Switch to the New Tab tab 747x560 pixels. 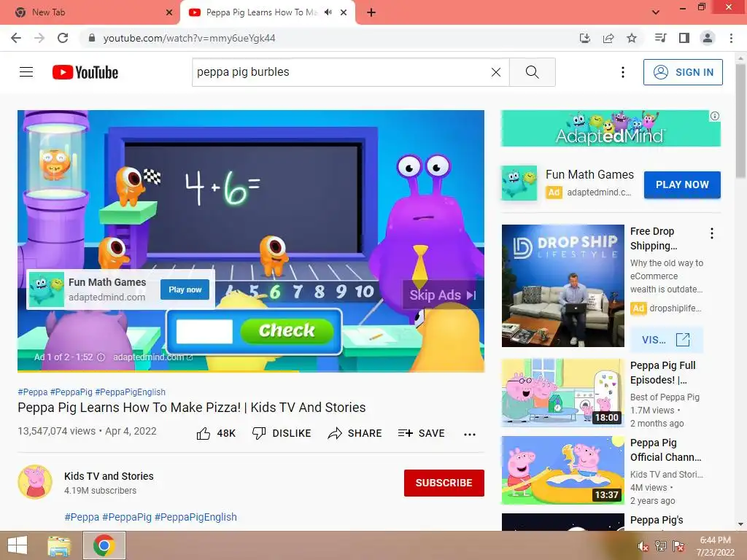[89, 12]
